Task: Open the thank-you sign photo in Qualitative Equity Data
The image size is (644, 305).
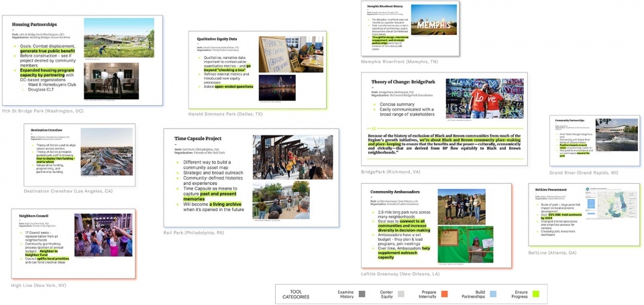Action: [x=291, y=54]
